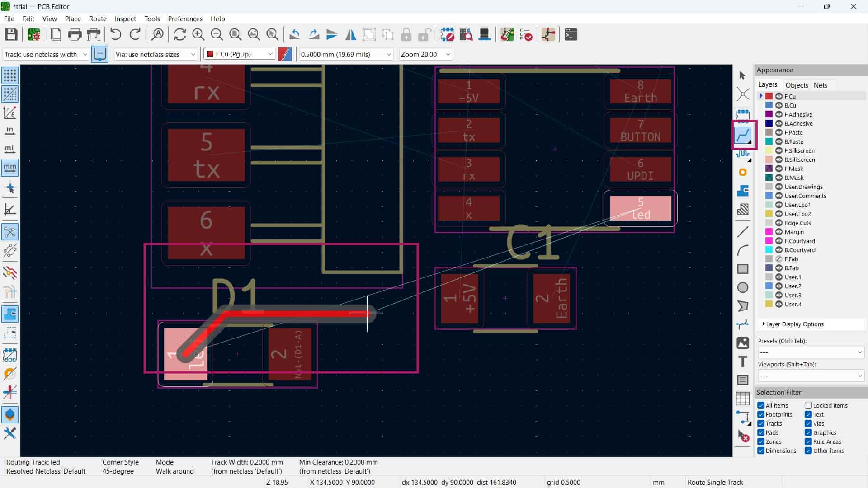Viewport: 868px width, 488px height.
Task: Expand Layer Display Options
Action: (x=794, y=324)
